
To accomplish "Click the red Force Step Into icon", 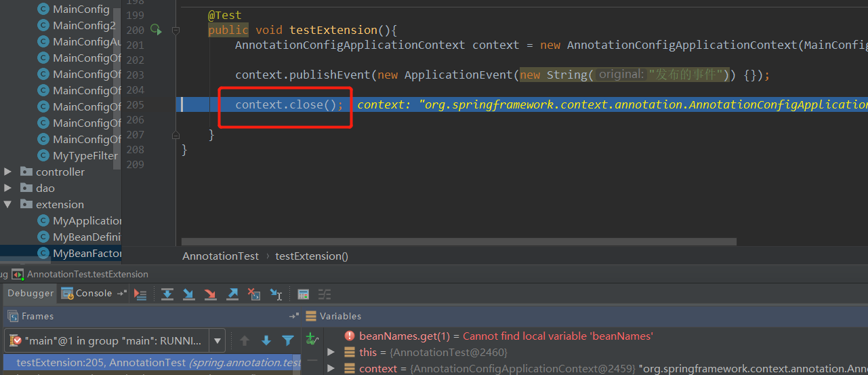I will pyautogui.click(x=211, y=294).
